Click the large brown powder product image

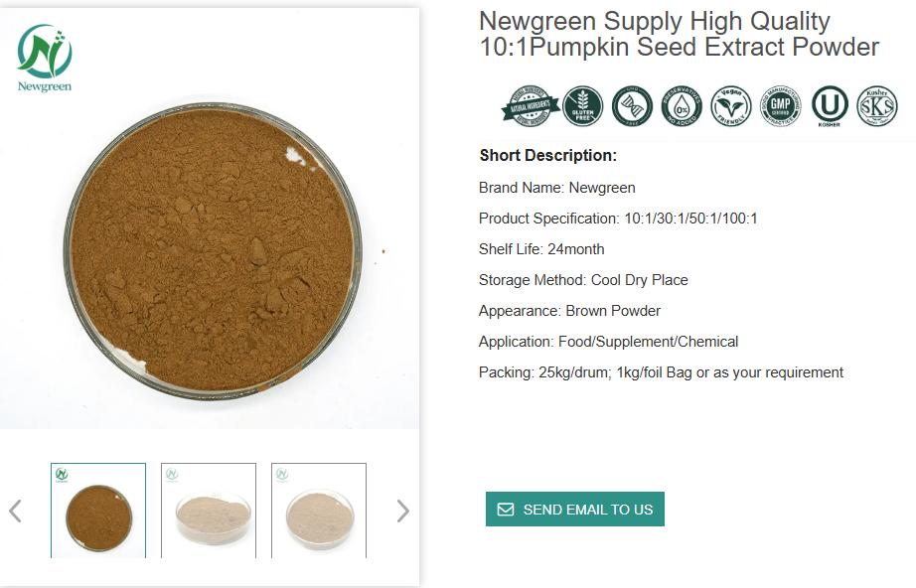pos(212,246)
